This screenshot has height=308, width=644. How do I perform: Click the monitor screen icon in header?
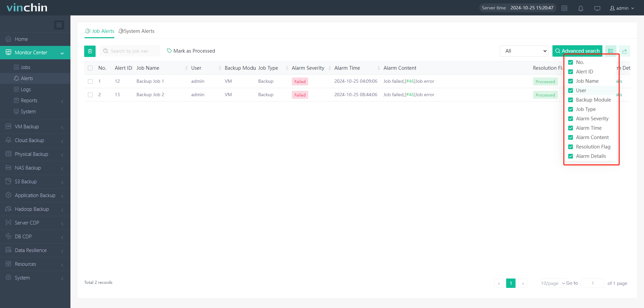597,8
